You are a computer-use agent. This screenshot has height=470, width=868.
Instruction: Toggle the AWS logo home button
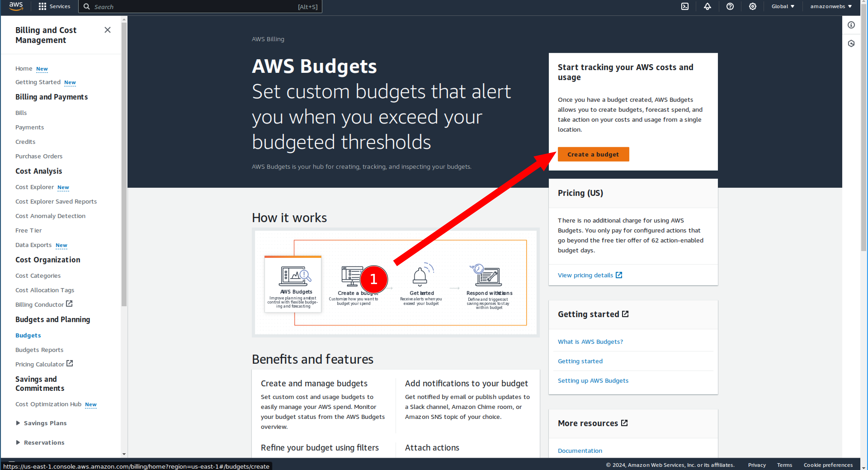tap(16, 6)
